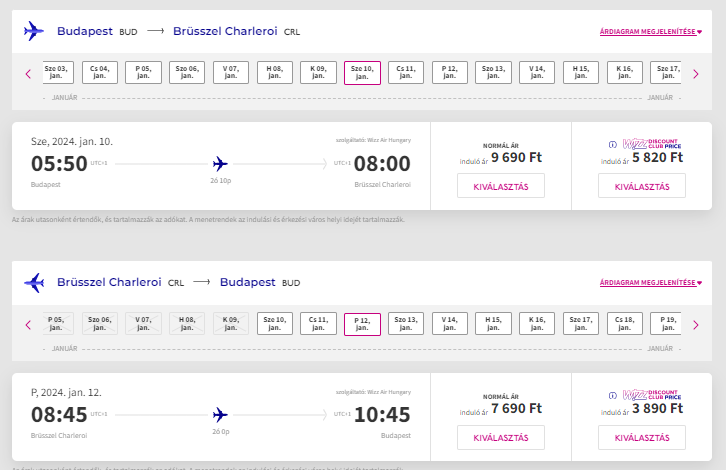Viewport: 726px width, 470px height.
Task: Show later return dates with right arrow
Action: tap(695, 325)
